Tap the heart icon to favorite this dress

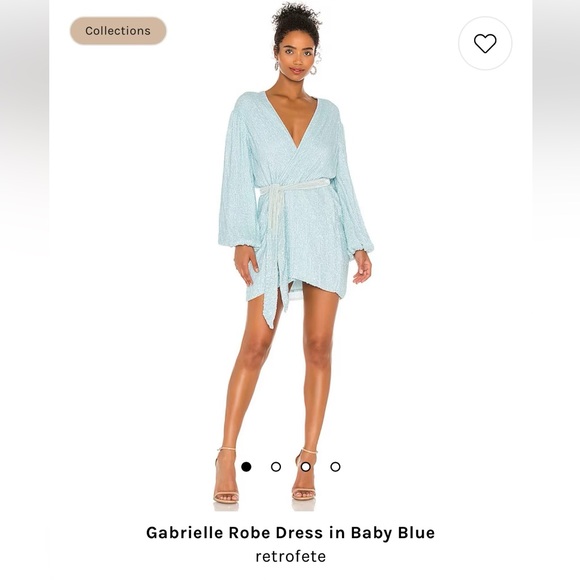[485, 43]
